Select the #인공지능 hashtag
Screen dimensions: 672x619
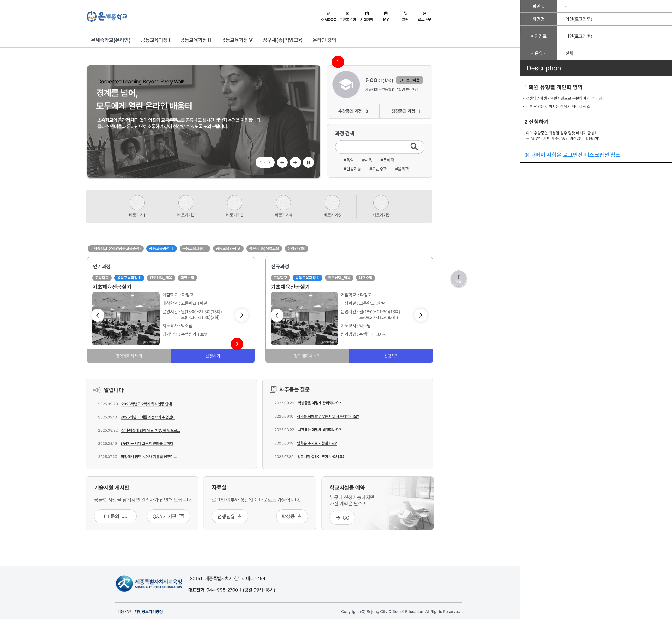click(352, 169)
